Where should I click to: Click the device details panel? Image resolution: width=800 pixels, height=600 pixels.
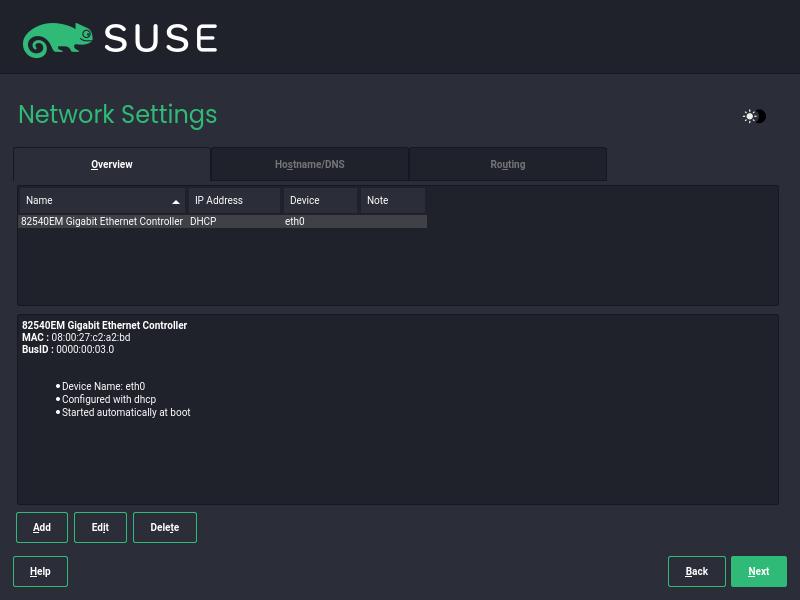[x=398, y=410]
